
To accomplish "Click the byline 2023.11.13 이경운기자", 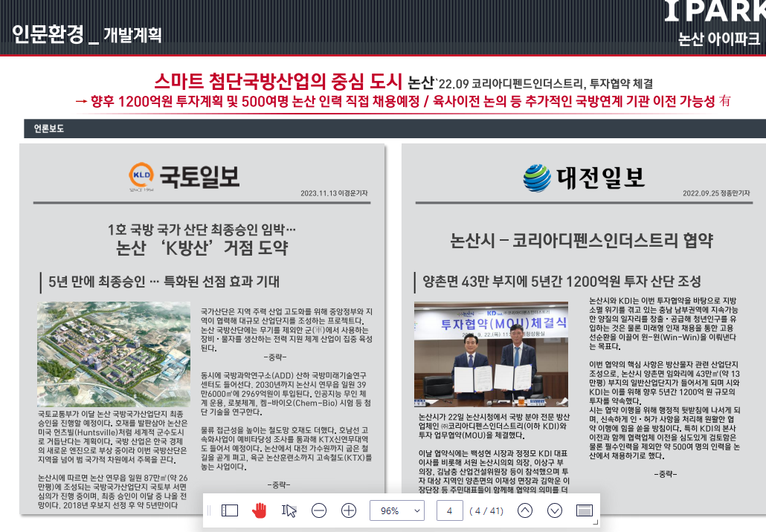I will tap(334, 193).
